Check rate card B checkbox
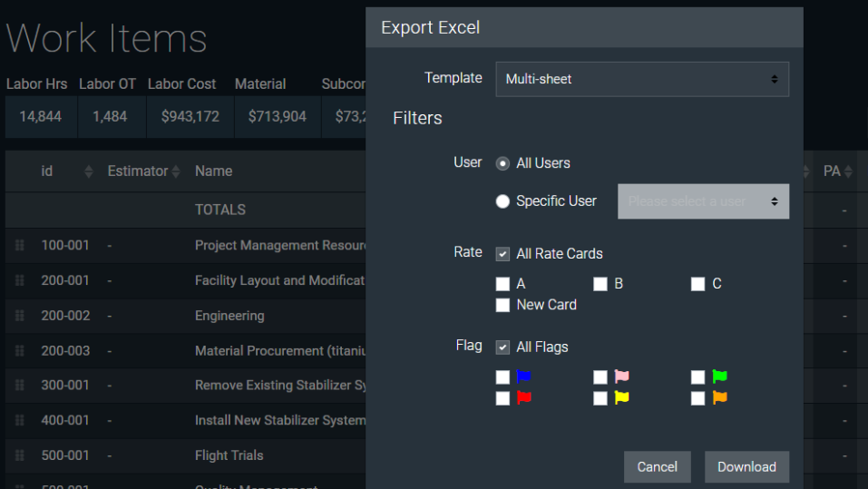Viewport: 868px width, 489px height. click(x=600, y=284)
